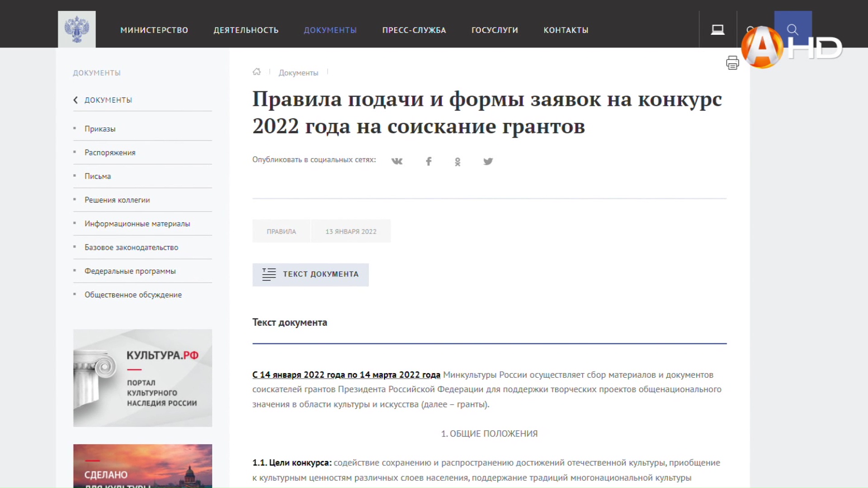
Task: Open the ДОКУМЕНТЫ menu in top navigation
Action: tap(330, 30)
